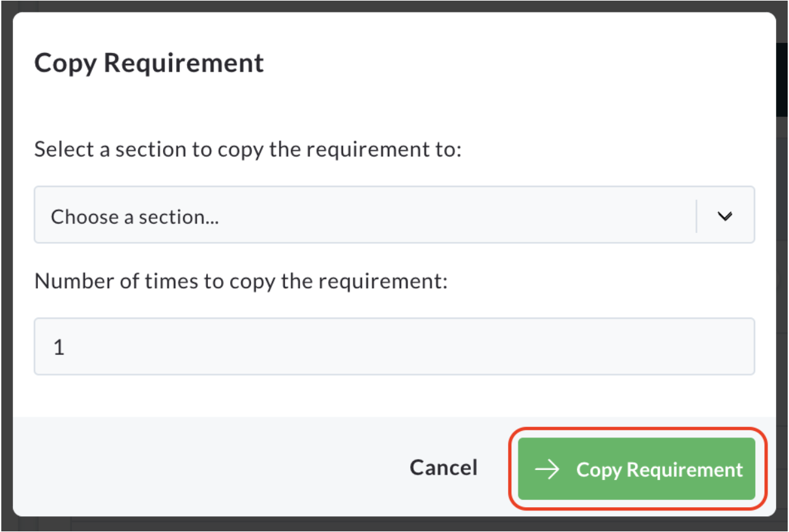Click the value 1 in copies field
Screen dimensions: 789x532
[59, 347]
